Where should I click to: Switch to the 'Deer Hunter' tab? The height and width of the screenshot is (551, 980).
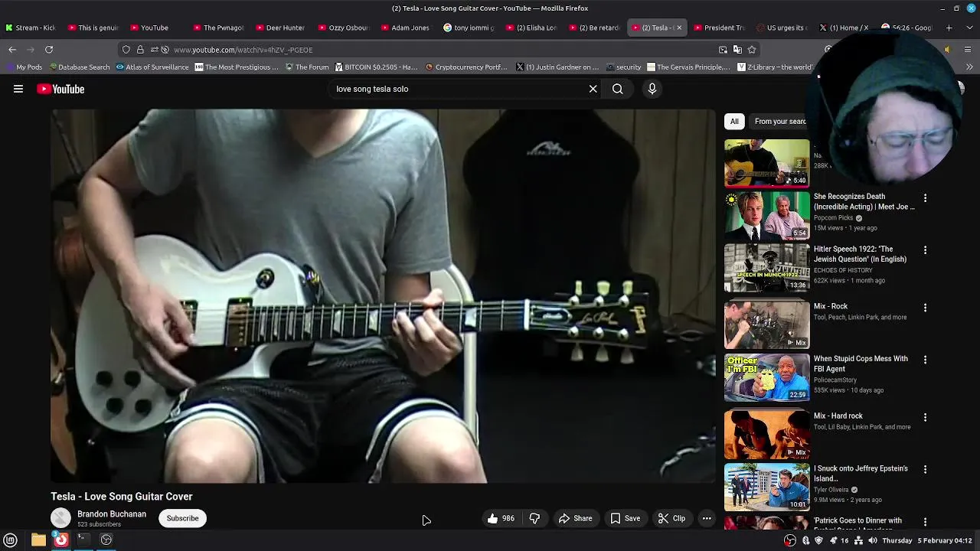(x=281, y=28)
